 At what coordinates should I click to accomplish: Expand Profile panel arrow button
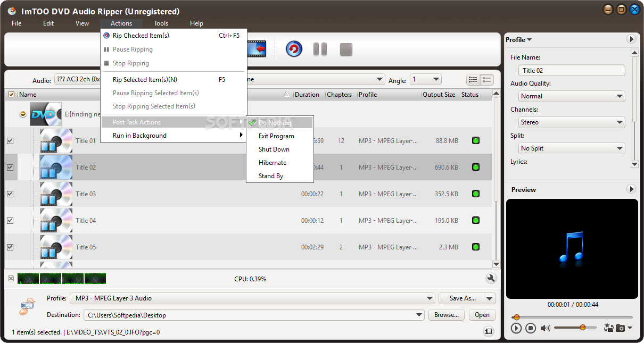pyautogui.click(x=631, y=39)
